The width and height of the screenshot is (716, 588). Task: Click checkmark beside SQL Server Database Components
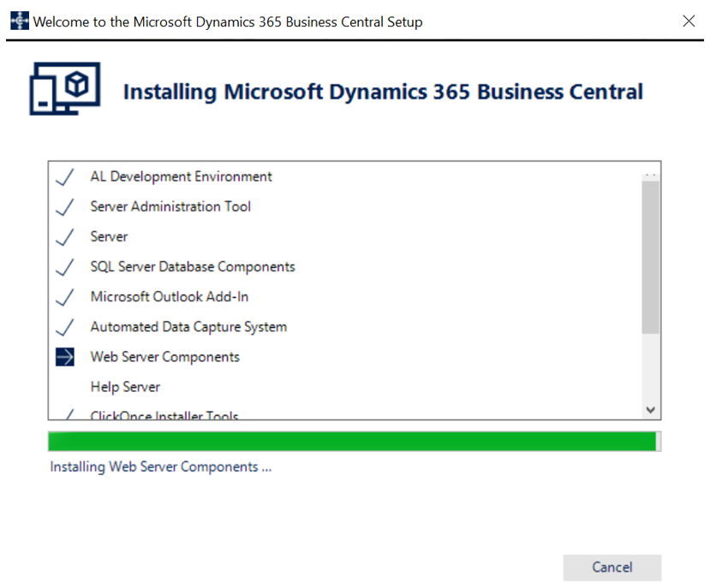[65, 267]
